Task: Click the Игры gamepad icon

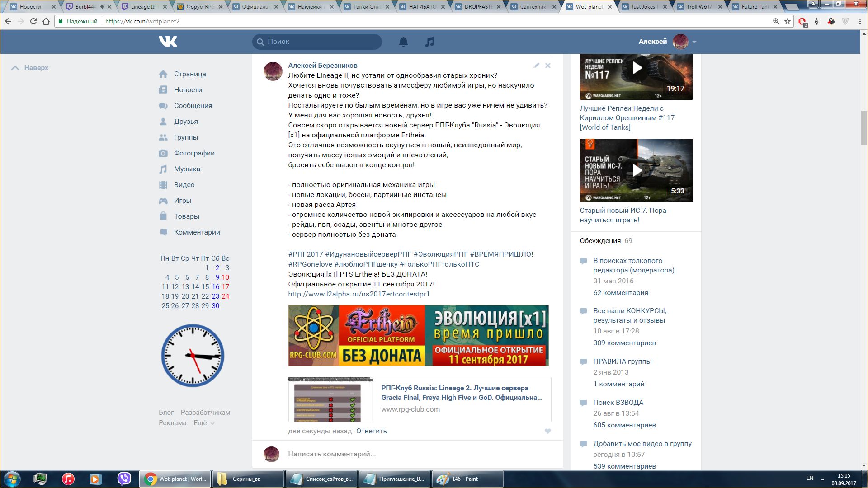Action: [163, 201]
